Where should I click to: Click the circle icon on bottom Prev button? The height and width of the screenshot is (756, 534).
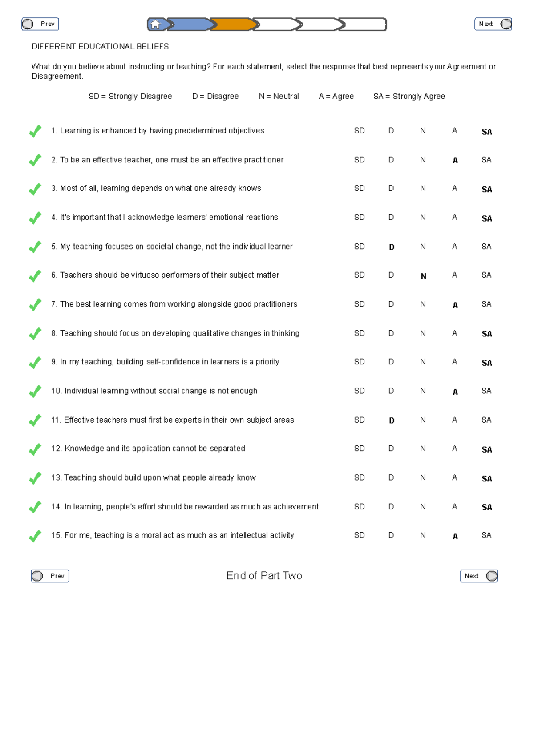point(37,576)
